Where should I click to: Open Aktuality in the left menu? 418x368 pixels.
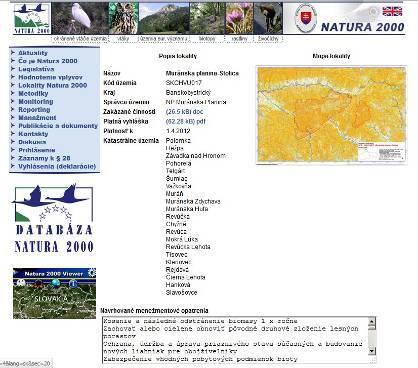click(x=33, y=53)
